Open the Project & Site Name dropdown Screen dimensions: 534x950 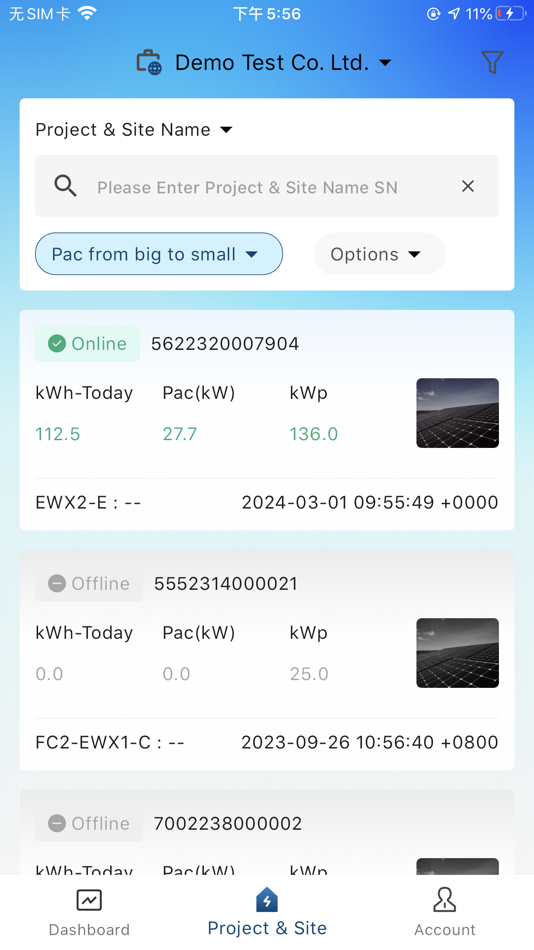click(134, 130)
